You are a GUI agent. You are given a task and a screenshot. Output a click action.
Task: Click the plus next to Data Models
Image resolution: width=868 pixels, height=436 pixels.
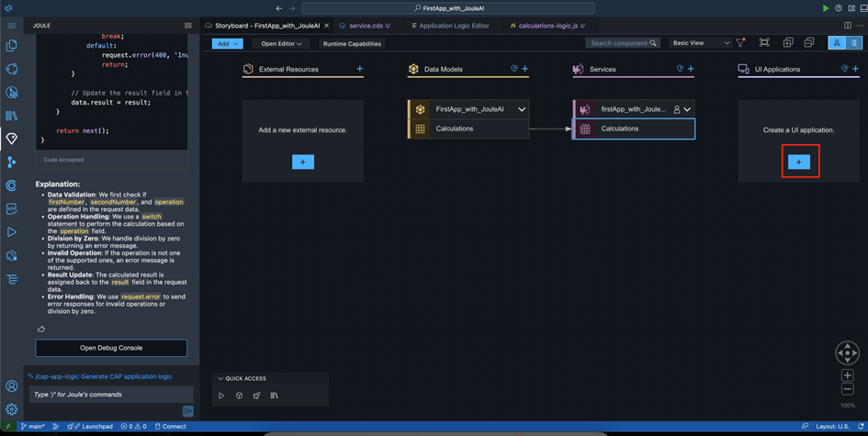click(525, 69)
